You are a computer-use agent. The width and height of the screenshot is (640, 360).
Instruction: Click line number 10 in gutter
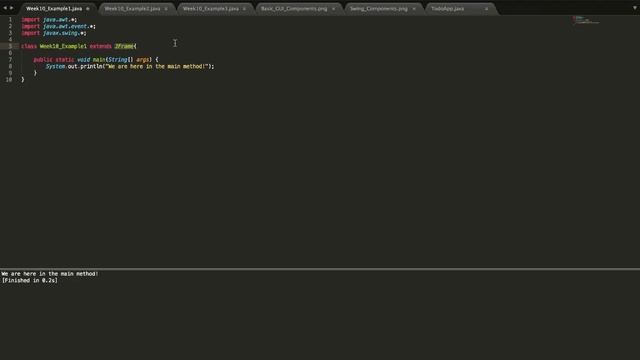tap(9, 80)
